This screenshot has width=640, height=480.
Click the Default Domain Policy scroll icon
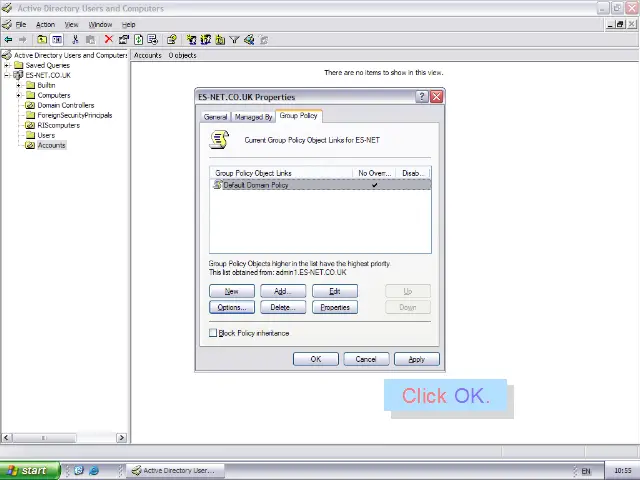218,185
